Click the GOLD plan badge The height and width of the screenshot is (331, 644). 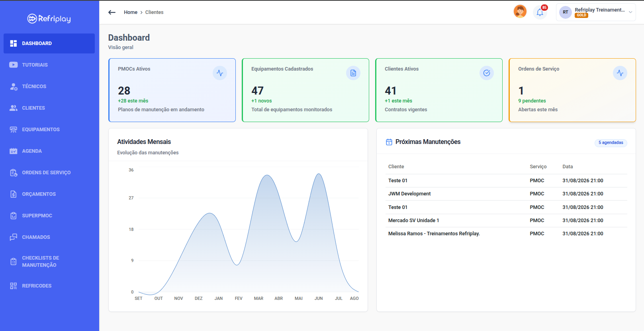(581, 16)
